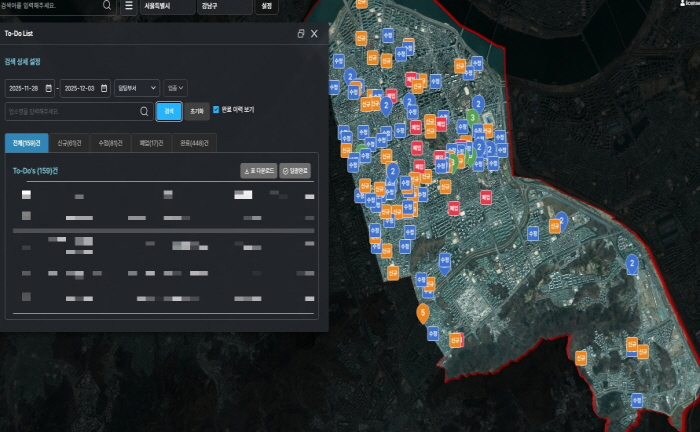Expand the 담당부서 dropdown
This screenshot has height=432, width=700.
coord(137,87)
